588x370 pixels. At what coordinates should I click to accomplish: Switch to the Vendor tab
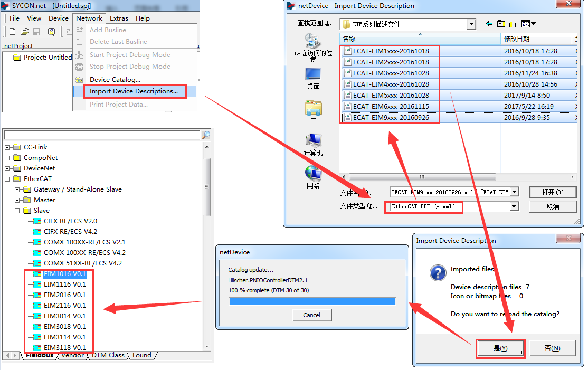coord(72,355)
